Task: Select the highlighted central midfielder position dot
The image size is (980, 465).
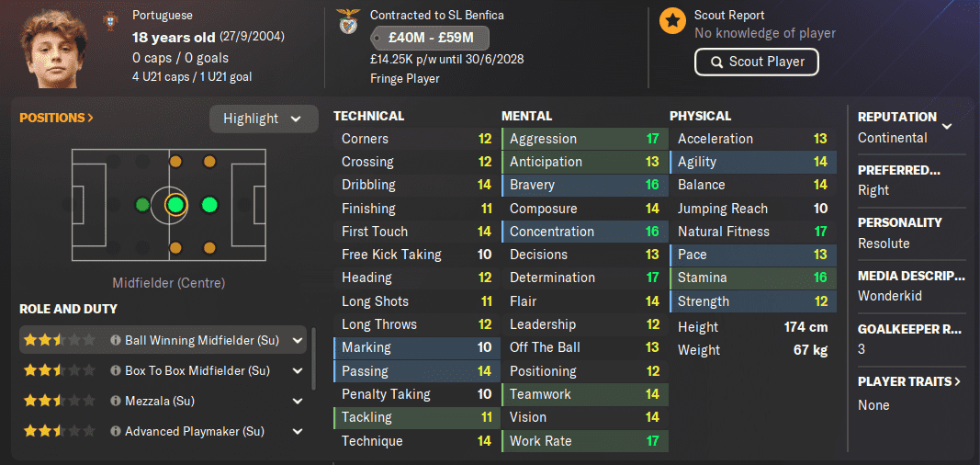Action: (x=176, y=204)
